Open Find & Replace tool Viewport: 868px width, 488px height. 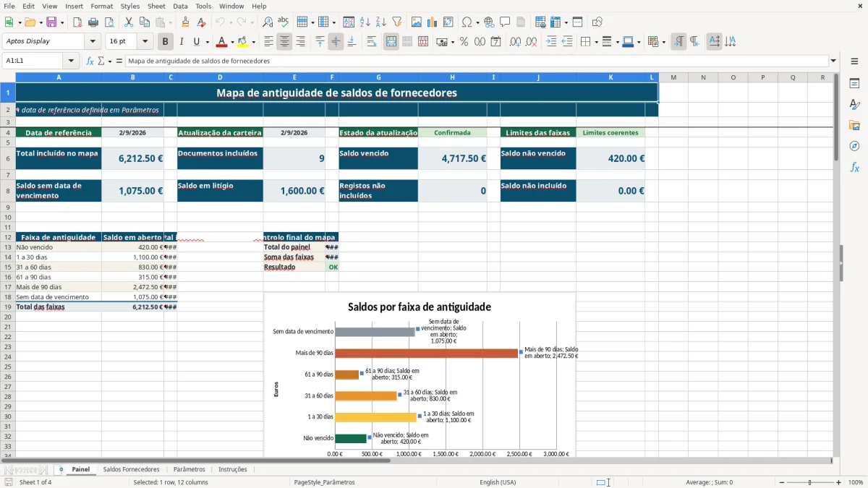coord(268,22)
